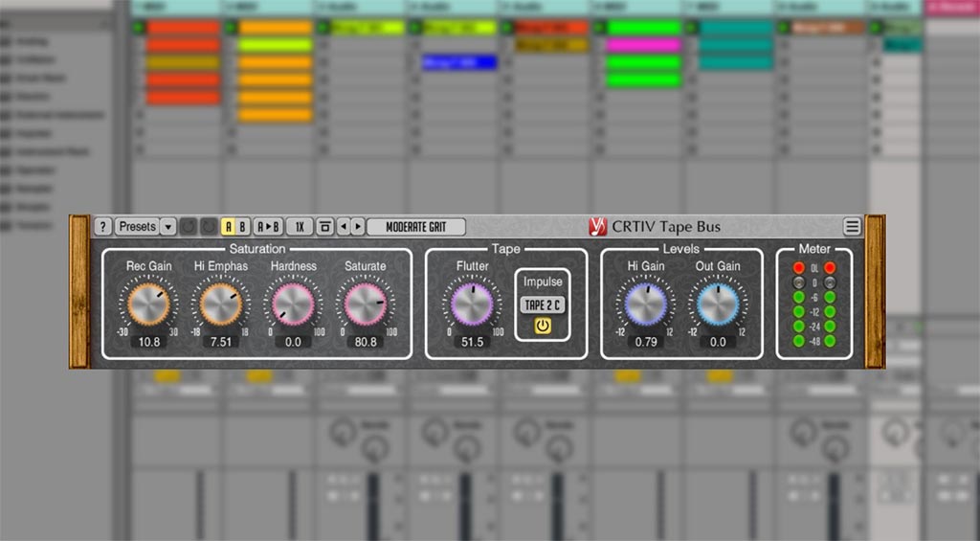Click the Saturate knob
Image resolution: width=980 pixels, height=541 pixels.
coord(366,304)
